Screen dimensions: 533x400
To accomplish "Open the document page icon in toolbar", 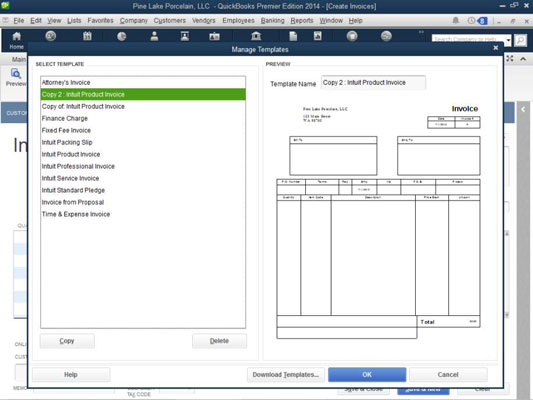I will point(293,36).
